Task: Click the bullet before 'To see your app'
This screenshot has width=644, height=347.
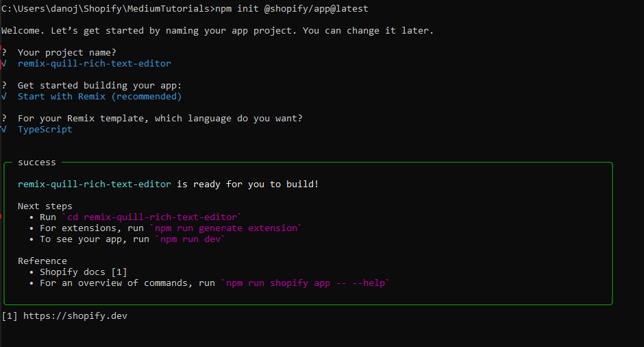Action: click(32, 239)
